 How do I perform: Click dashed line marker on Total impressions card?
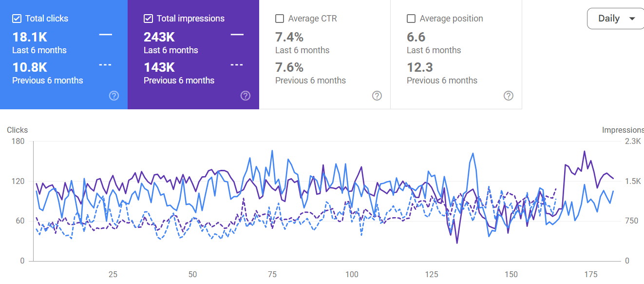tap(237, 64)
